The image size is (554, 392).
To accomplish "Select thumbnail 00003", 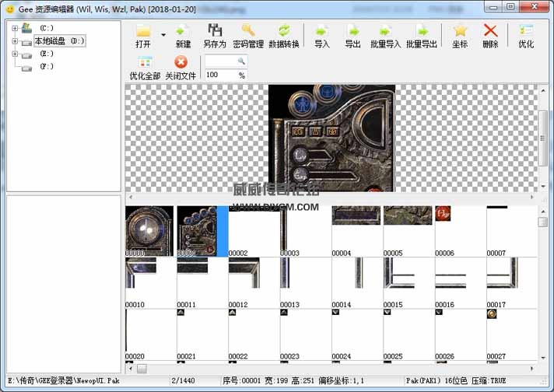I will [306, 231].
